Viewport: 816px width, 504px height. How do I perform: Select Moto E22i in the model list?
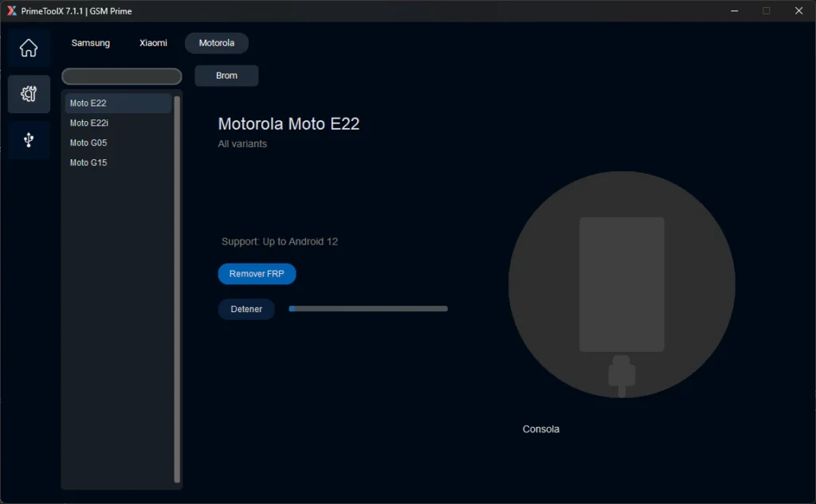[118, 123]
